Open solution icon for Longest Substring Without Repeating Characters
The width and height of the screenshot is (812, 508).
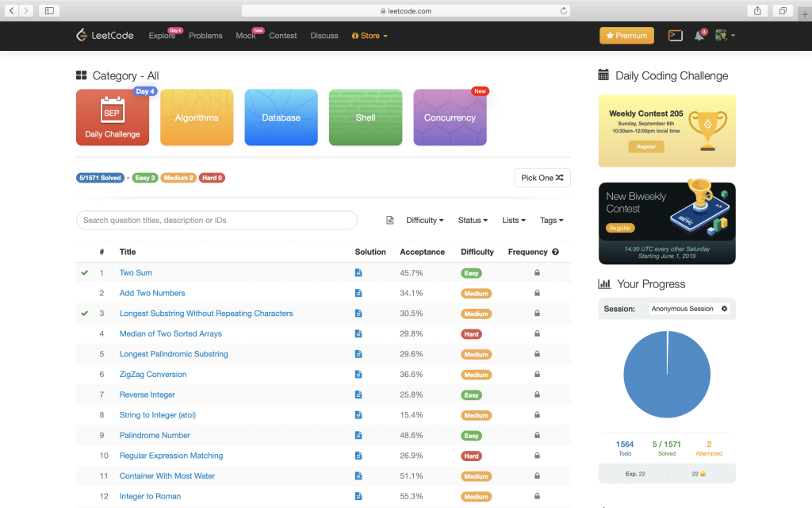[x=358, y=313]
